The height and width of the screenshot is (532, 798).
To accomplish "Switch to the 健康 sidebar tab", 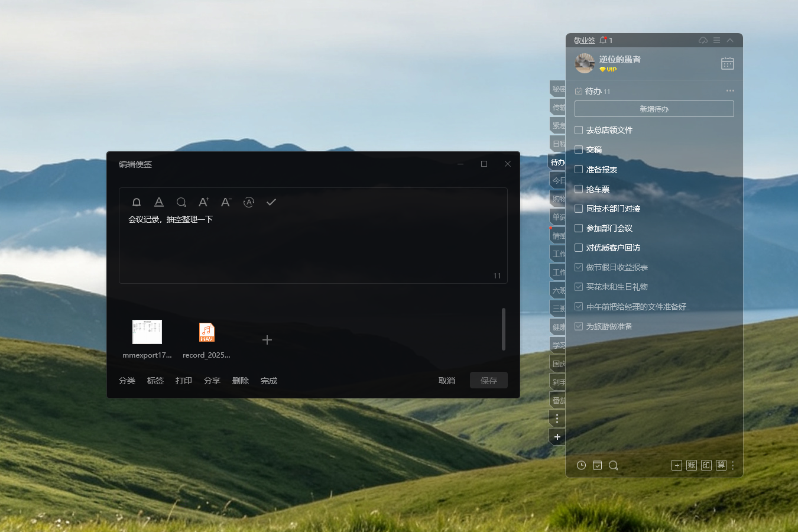I will tap(557, 327).
